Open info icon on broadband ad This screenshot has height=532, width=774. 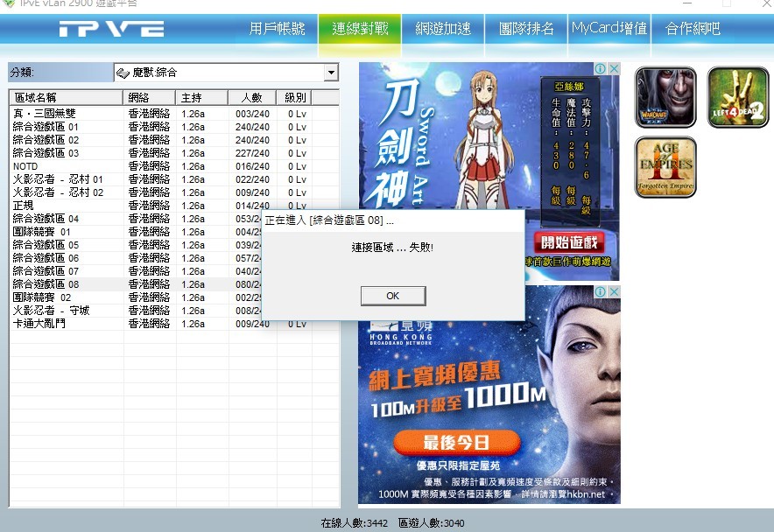pyautogui.click(x=601, y=291)
